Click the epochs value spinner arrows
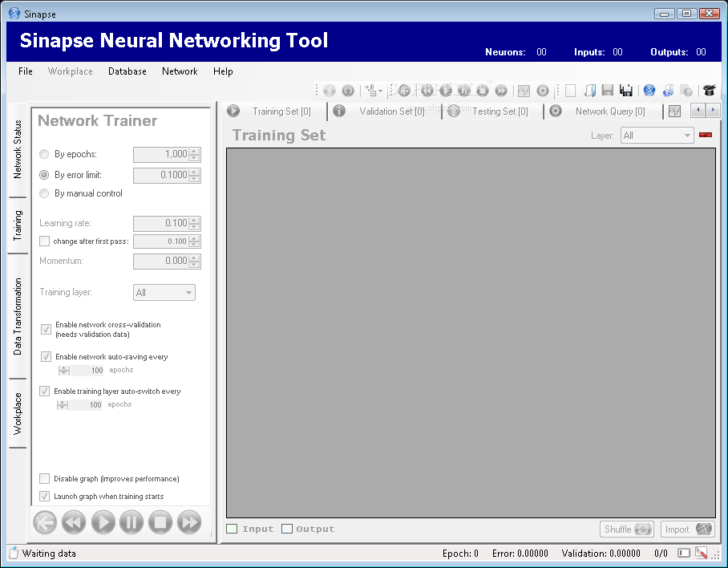Viewport: 728px width, 568px height. pyautogui.click(x=195, y=154)
